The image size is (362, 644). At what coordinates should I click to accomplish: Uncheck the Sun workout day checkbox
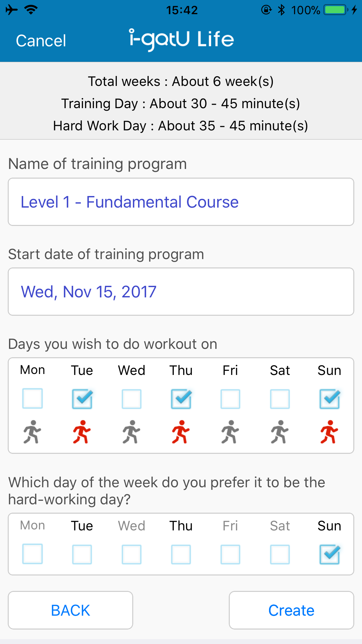click(330, 399)
